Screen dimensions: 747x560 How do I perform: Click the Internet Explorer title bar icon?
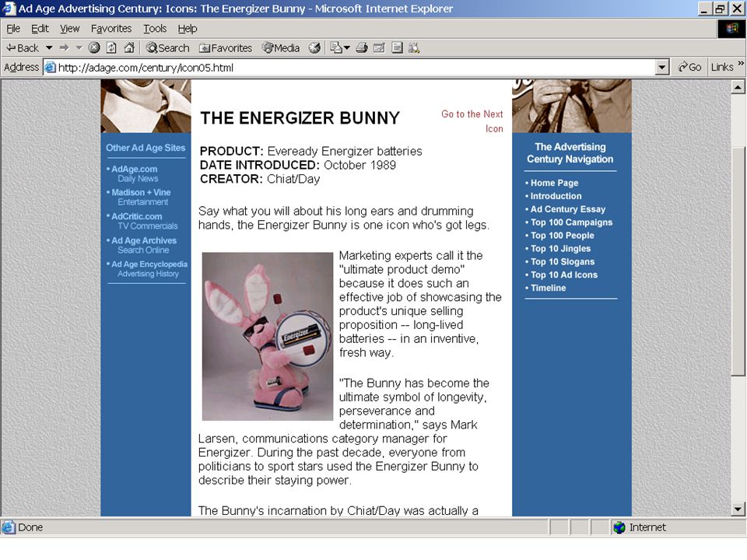[x=9, y=9]
